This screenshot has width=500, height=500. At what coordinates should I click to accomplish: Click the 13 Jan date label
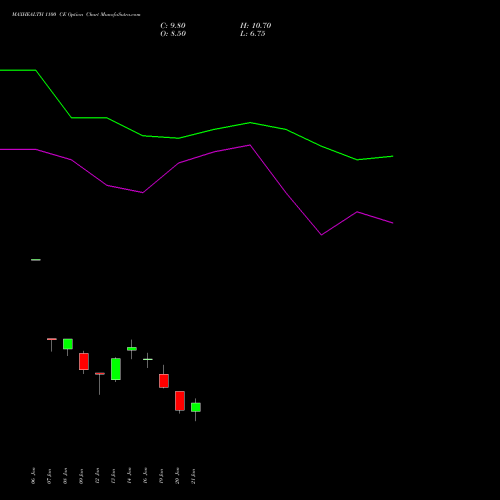[113, 476]
